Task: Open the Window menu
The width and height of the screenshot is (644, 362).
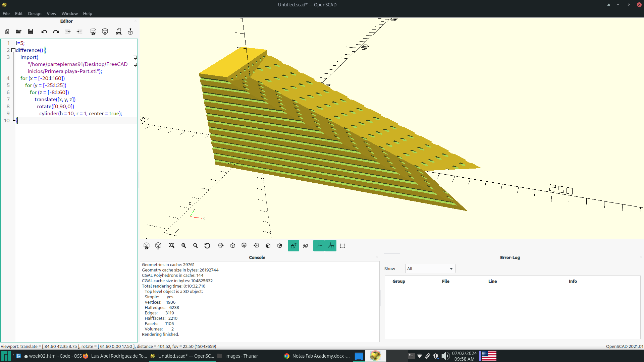Action: pos(69,13)
